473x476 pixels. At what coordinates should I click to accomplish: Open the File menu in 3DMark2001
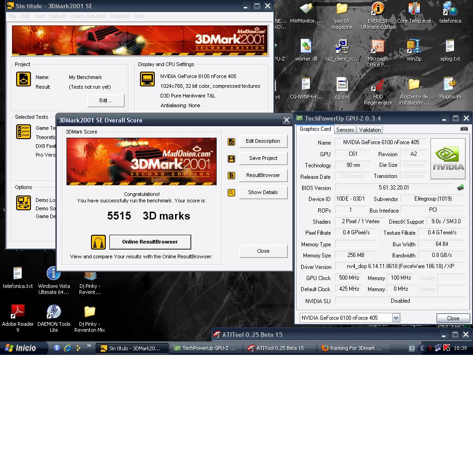[x=12, y=16]
